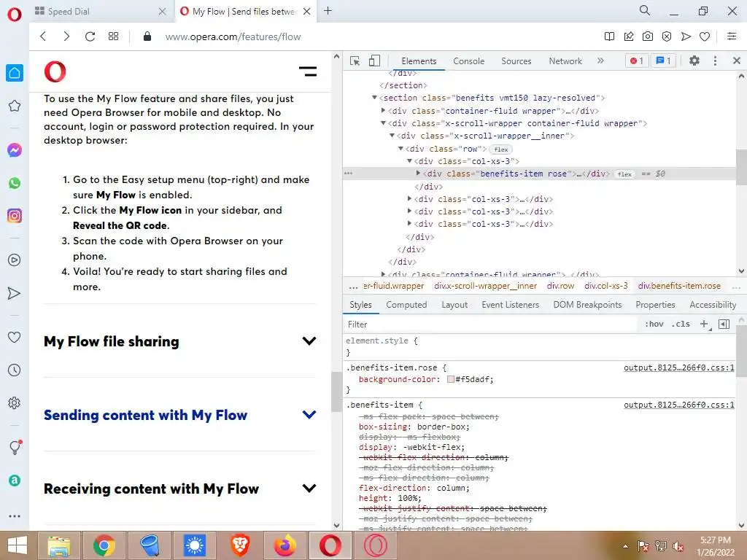Screen dimensions: 747x560
Task: Open the Opera main menu logo
Action: [x=15, y=15]
